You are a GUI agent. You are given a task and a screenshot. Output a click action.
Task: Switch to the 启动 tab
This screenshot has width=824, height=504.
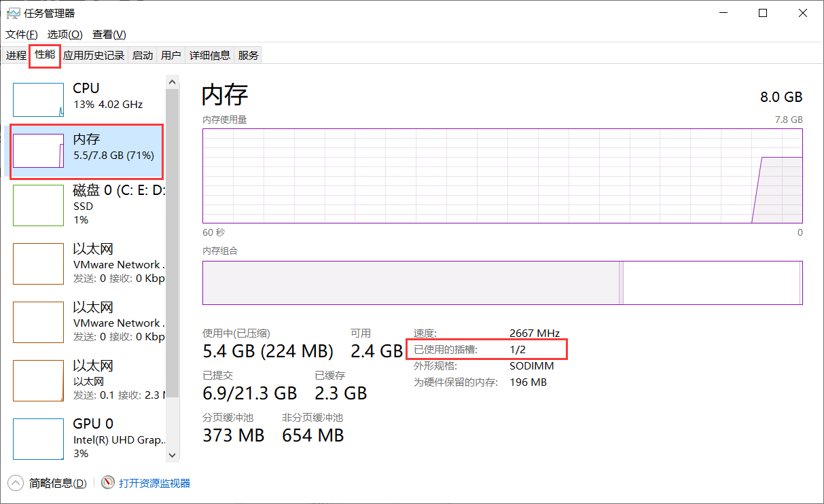(143, 55)
